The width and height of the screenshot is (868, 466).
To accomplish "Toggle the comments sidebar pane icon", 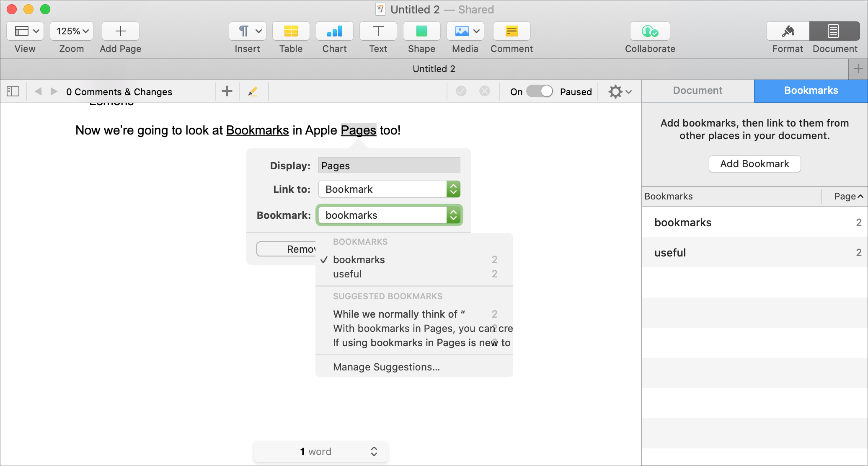I will click(x=13, y=91).
